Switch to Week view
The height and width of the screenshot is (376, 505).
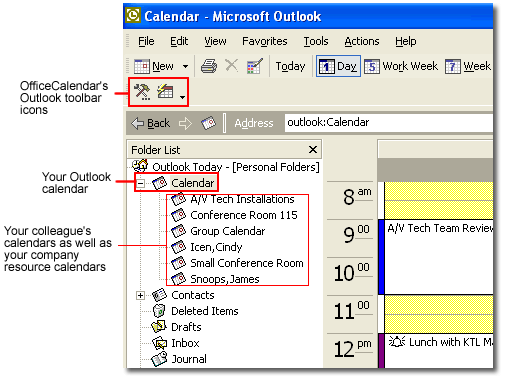[x=468, y=66]
